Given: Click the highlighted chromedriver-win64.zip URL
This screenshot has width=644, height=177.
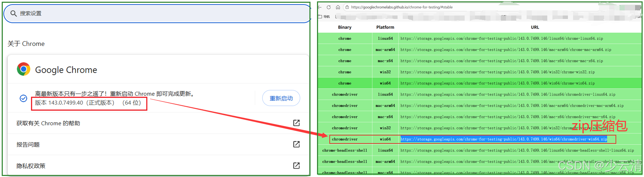Looking at the screenshot, I should tap(504, 139).
